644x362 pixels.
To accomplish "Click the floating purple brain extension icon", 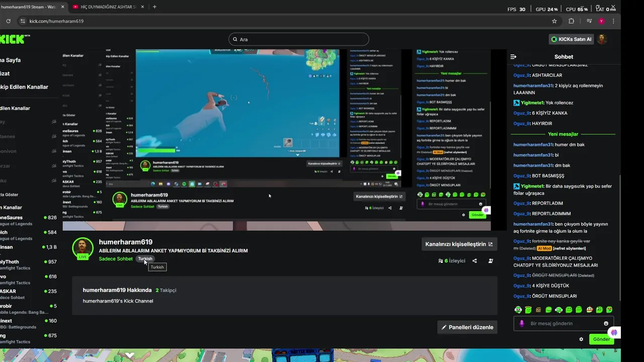I will click(x=614, y=332).
